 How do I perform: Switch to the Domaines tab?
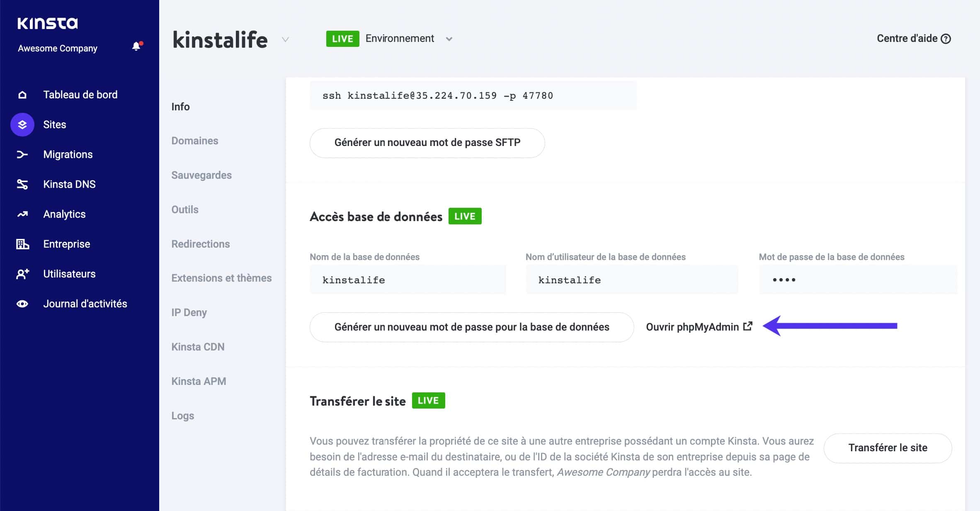point(194,141)
